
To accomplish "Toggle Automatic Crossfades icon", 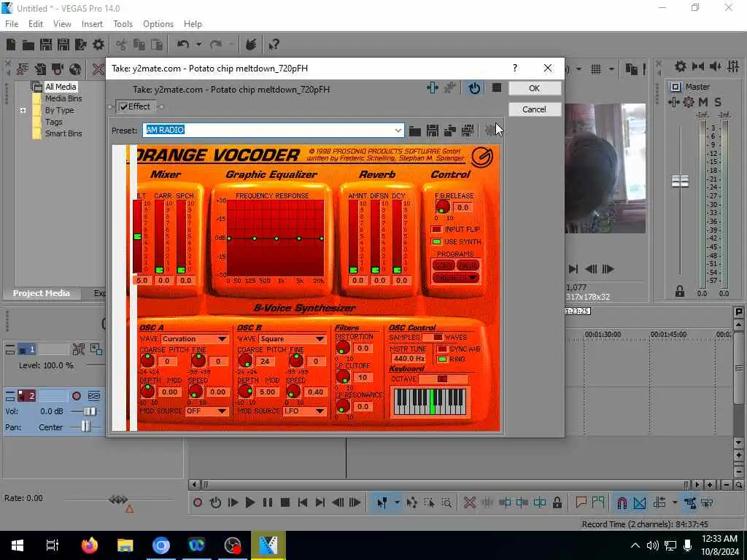I will [640, 503].
